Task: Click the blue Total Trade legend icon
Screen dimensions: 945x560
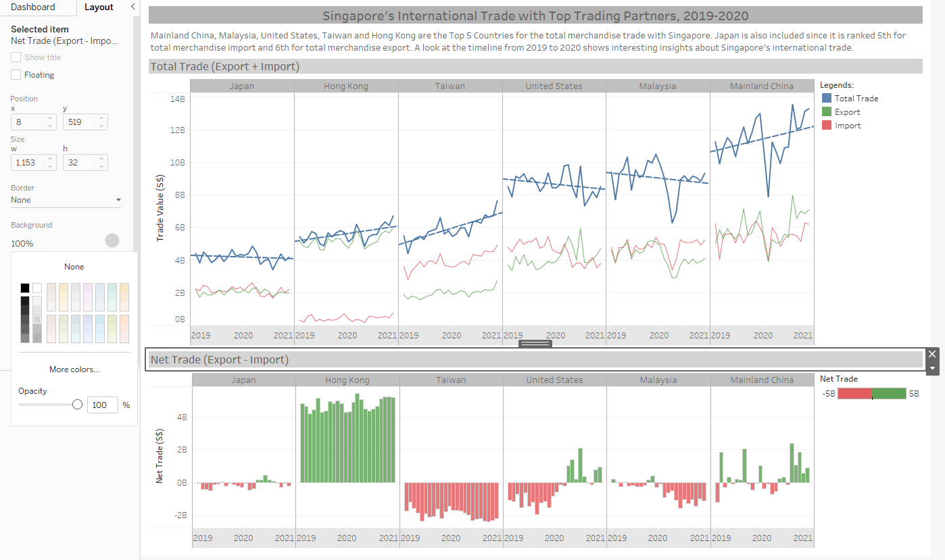Action: (827, 99)
